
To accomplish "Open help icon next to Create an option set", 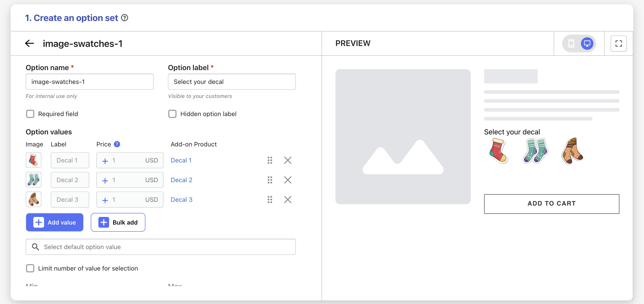I will [x=125, y=18].
